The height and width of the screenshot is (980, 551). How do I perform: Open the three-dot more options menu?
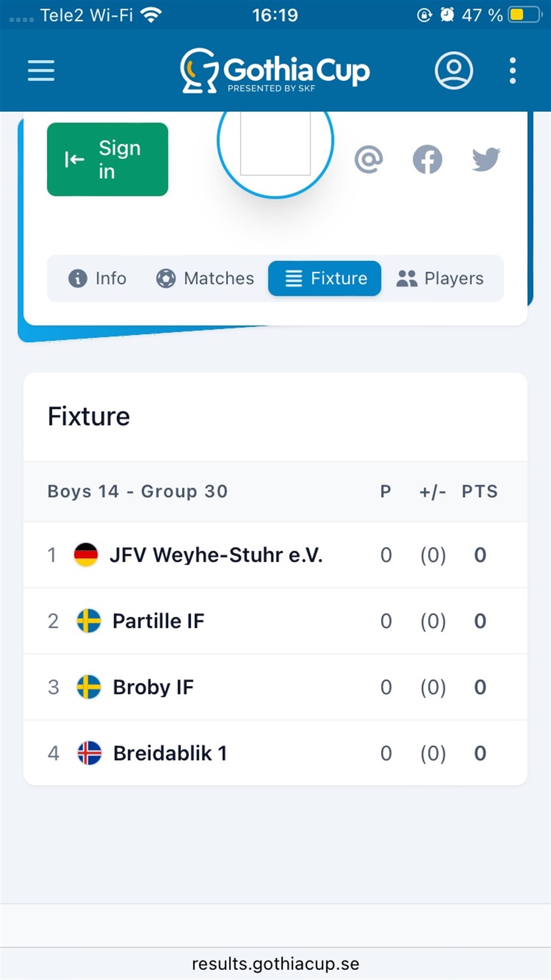click(x=512, y=71)
